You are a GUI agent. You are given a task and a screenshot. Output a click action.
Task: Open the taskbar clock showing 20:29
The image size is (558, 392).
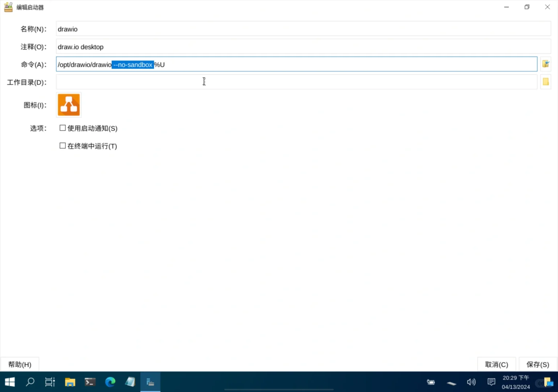[516, 382]
